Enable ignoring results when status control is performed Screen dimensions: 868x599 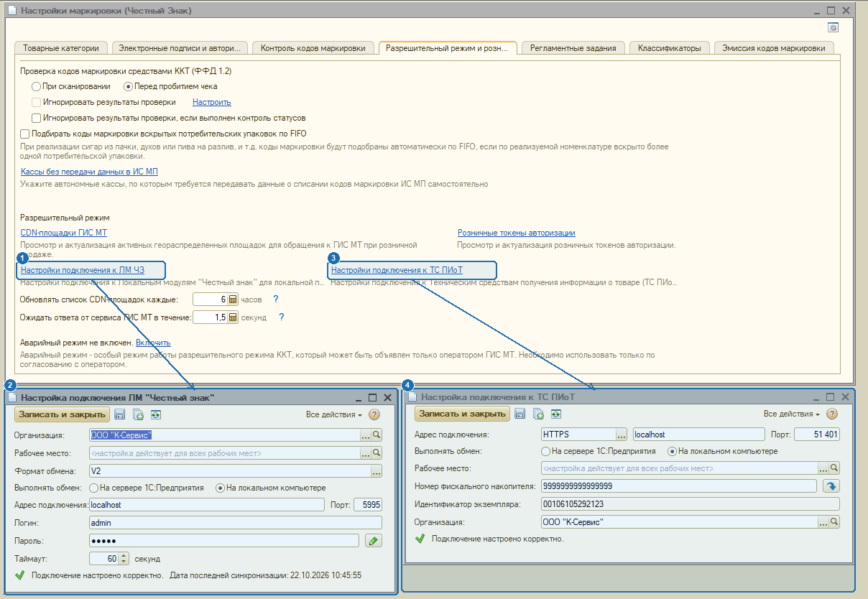click(x=37, y=118)
